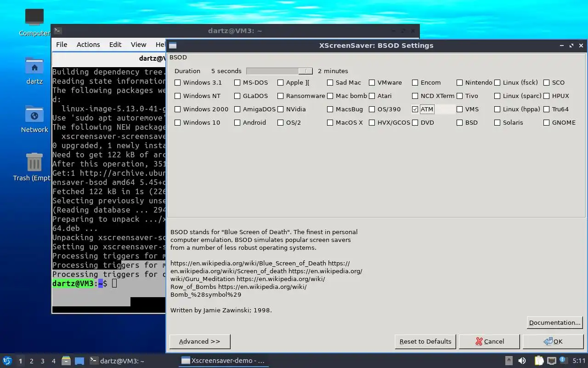Click Reset to Defaults button

[x=425, y=342]
